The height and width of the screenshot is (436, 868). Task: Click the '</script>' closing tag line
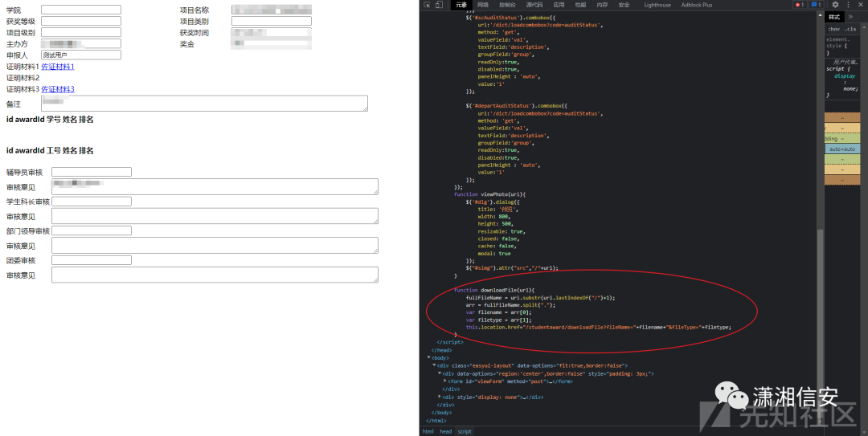click(450, 342)
